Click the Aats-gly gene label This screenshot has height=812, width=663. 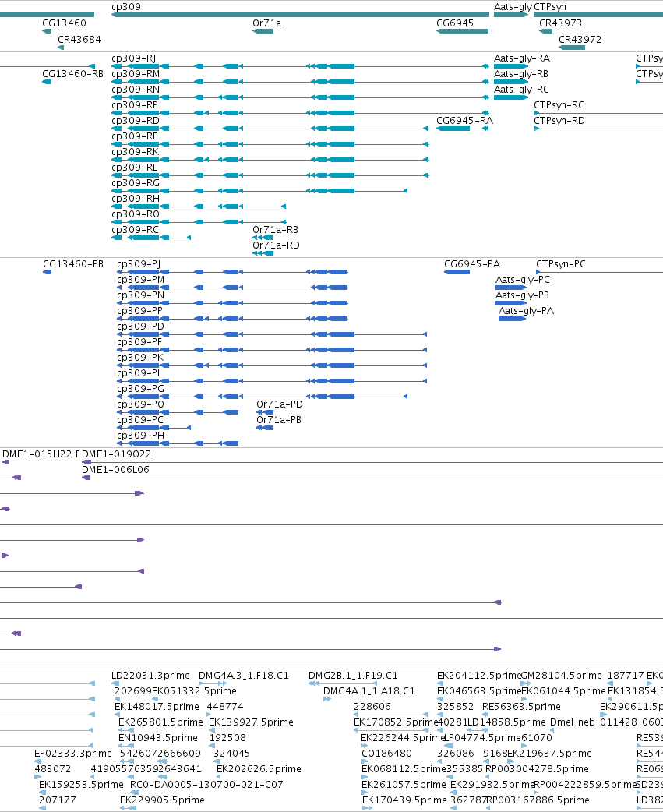pos(513,7)
